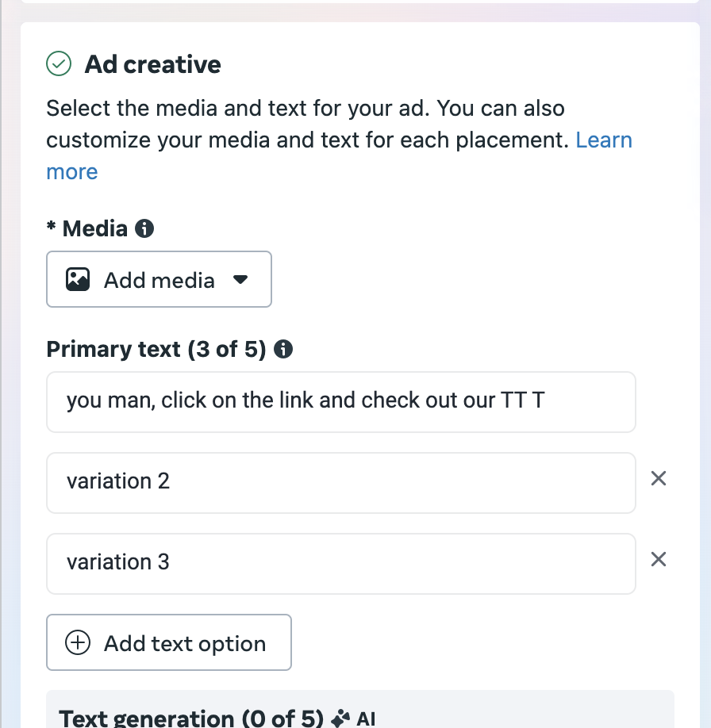
Task: Select the first primary text field
Action: pyautogui.click(x=341, y=401)
